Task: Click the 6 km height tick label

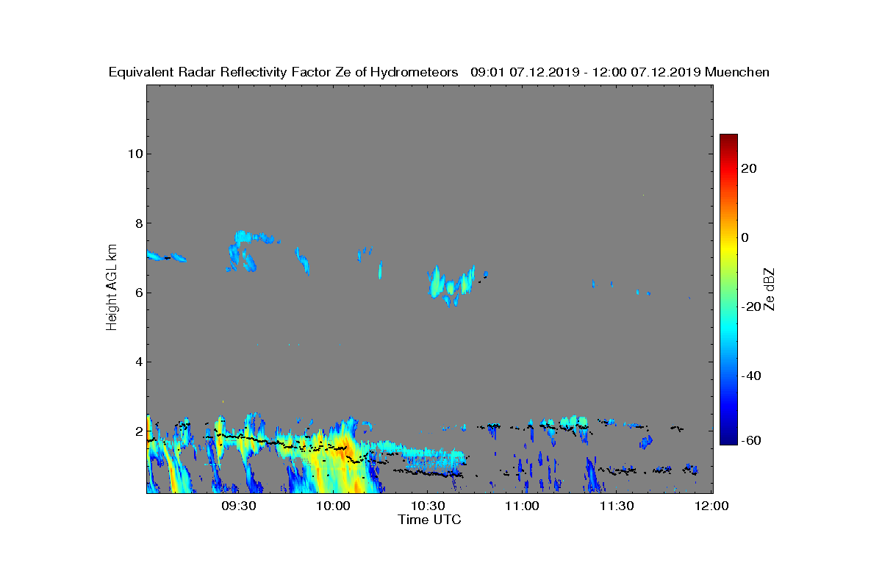Action: pyautogui.click(x=138, y=293)
